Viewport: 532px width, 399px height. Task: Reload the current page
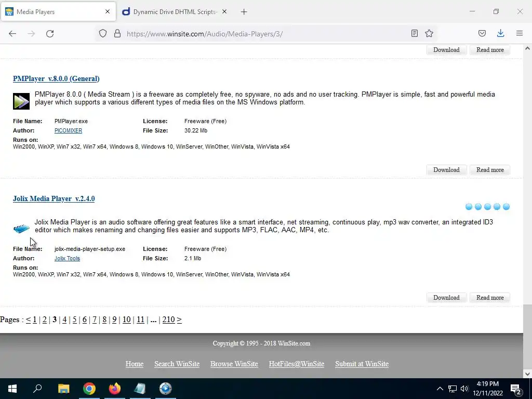click(x=50, y=34)
